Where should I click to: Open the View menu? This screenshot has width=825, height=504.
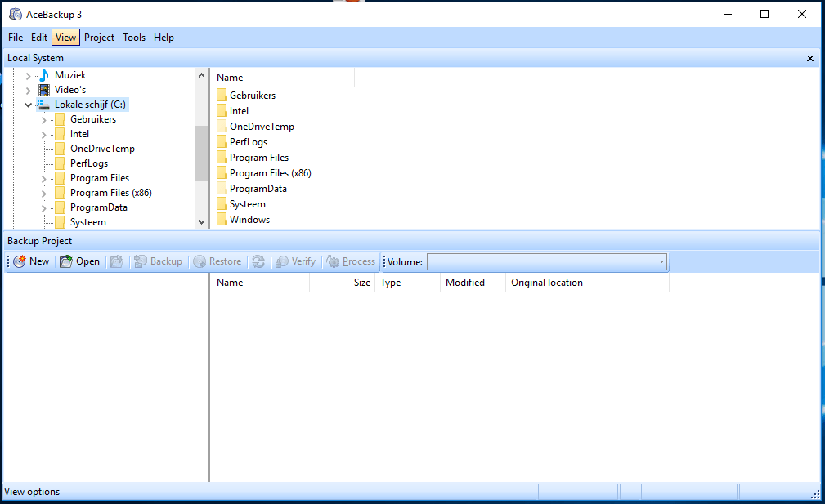tap(65, 38)
